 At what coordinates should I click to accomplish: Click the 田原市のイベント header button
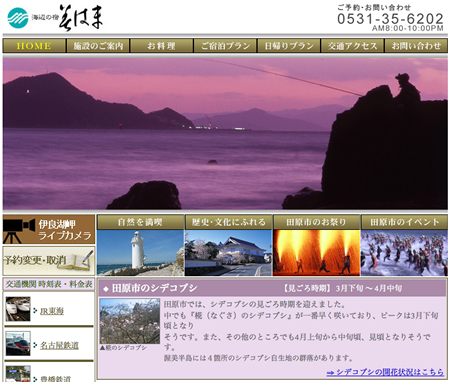404,222
